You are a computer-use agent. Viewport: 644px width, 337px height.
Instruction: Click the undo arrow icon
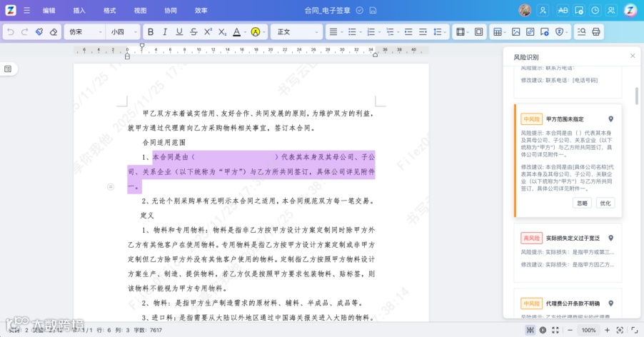[11, 31]
